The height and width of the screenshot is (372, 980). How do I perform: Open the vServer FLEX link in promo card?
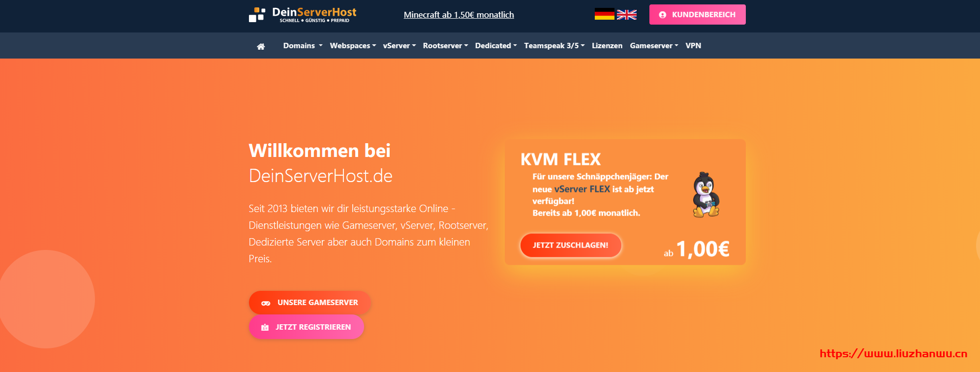point(582,189)
